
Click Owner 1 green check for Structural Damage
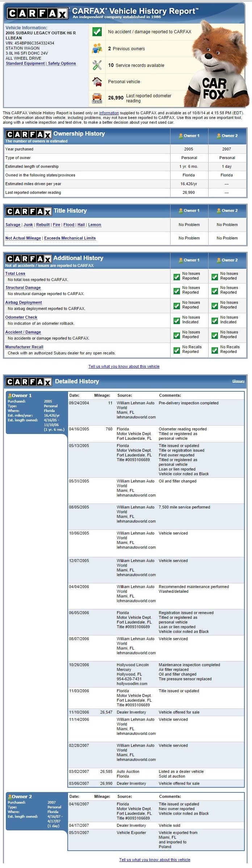(177, 291)
